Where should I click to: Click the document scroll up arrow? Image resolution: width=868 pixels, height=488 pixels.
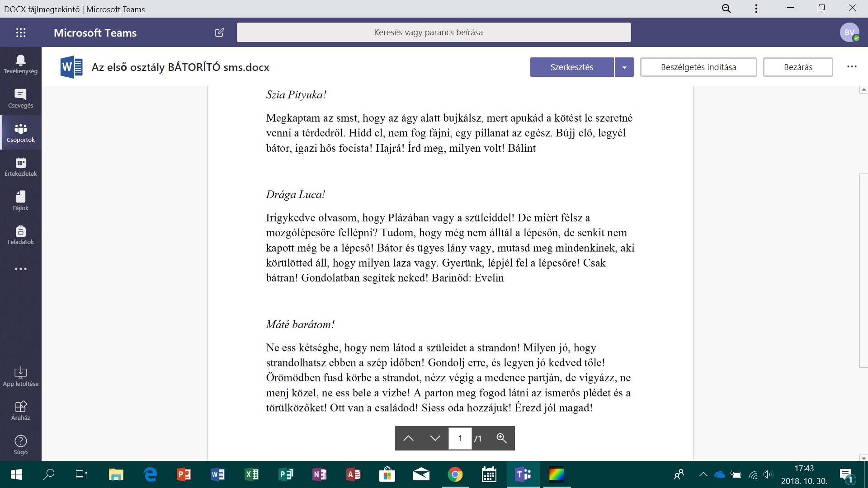pos(863,90)
